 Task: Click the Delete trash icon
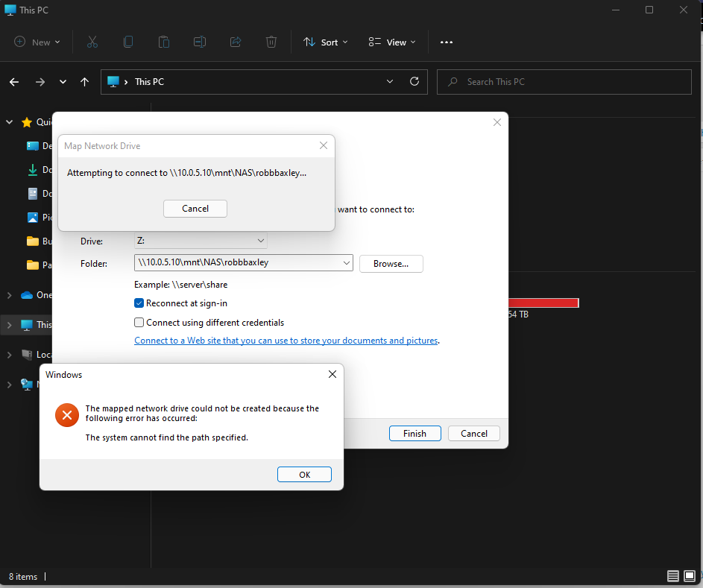[271, 42]
